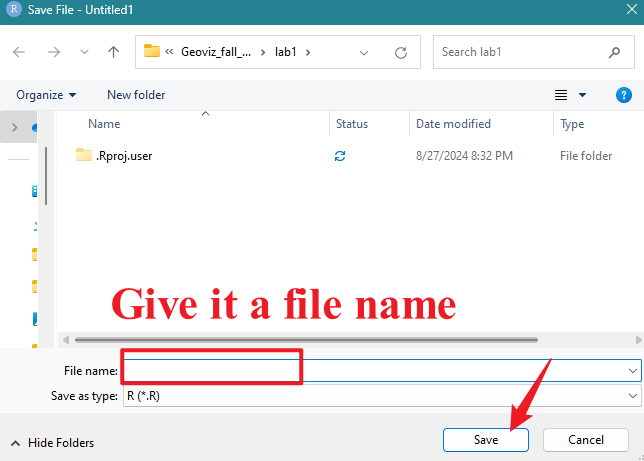This screenshot has width=644, height=461.
Task: Go up one folder level
Action: (113, 52)
